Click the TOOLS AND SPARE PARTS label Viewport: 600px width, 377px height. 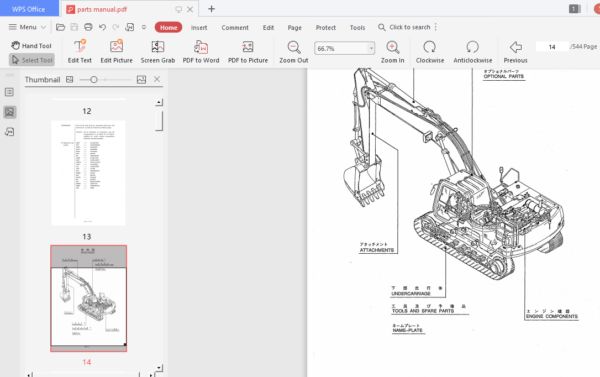423,311
